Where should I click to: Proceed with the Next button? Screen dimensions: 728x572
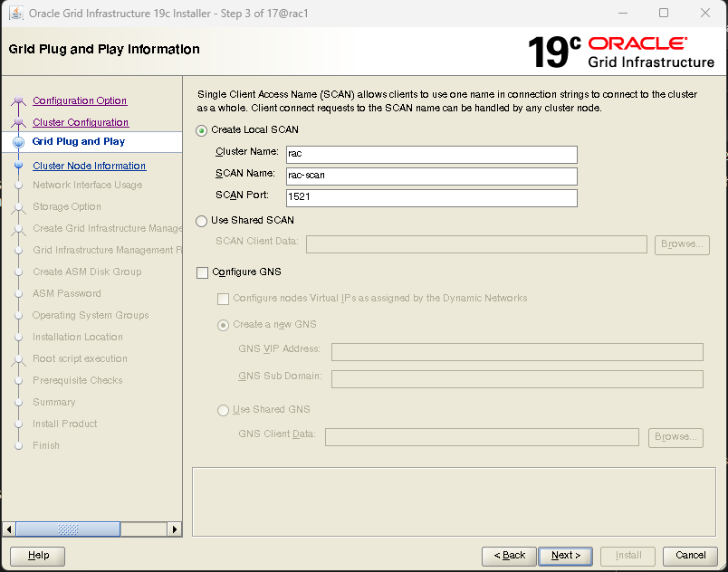click(x=566, y=557)
